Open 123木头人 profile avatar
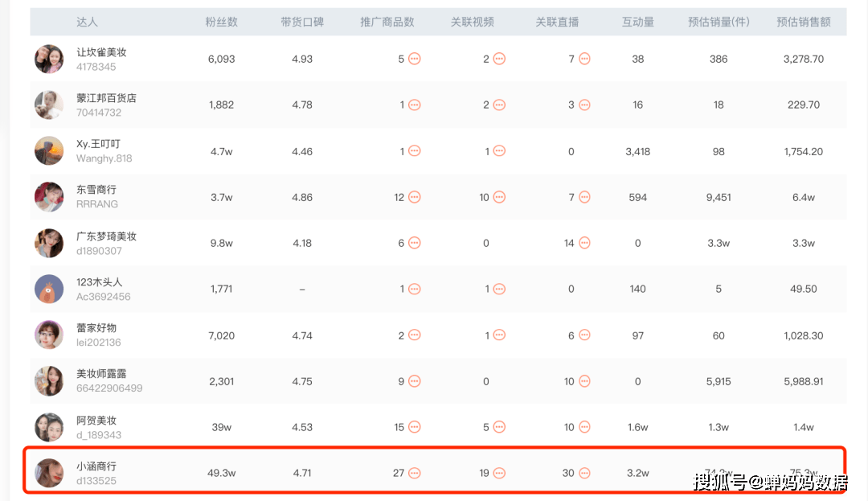Image resolution: width=868 pixels, height=501 pixels. pyautogui.click(x=49, y=289)
